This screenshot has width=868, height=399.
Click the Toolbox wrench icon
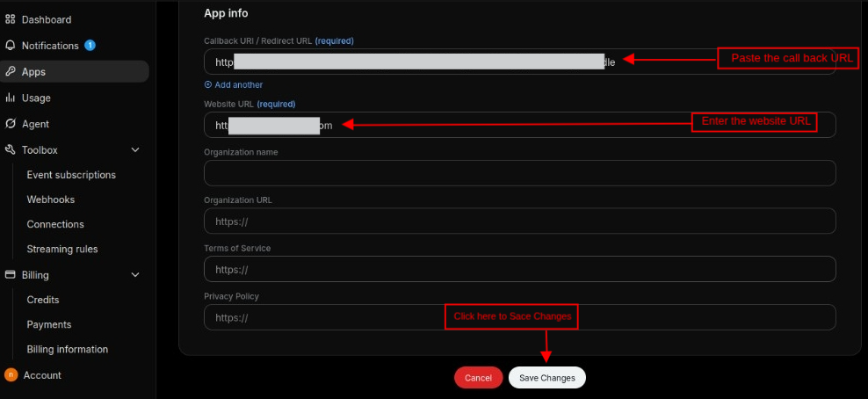pyautogui.click(x=10, y=150)
